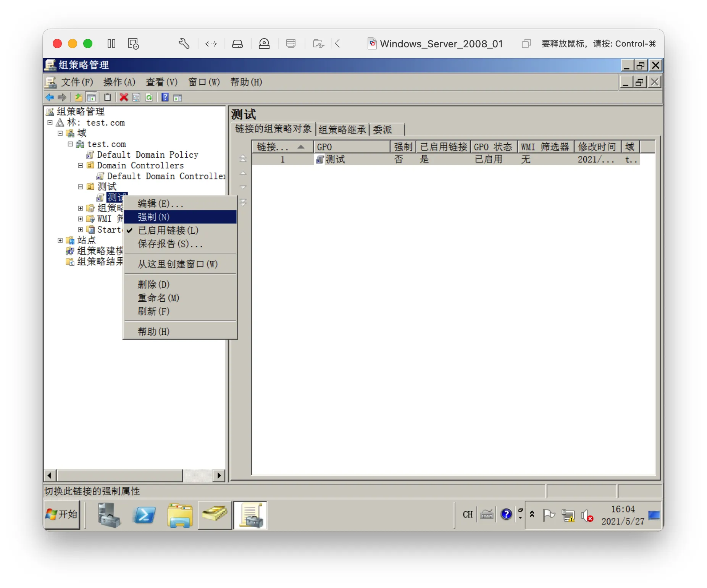Click the 开始 Start button
Image resolution: width=707 pixels, height=588 pixels.
[62, 515]
